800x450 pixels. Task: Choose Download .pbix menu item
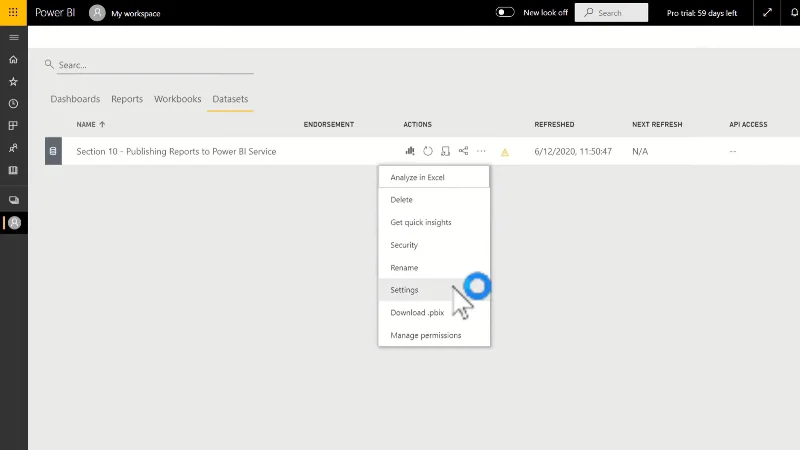434,312
